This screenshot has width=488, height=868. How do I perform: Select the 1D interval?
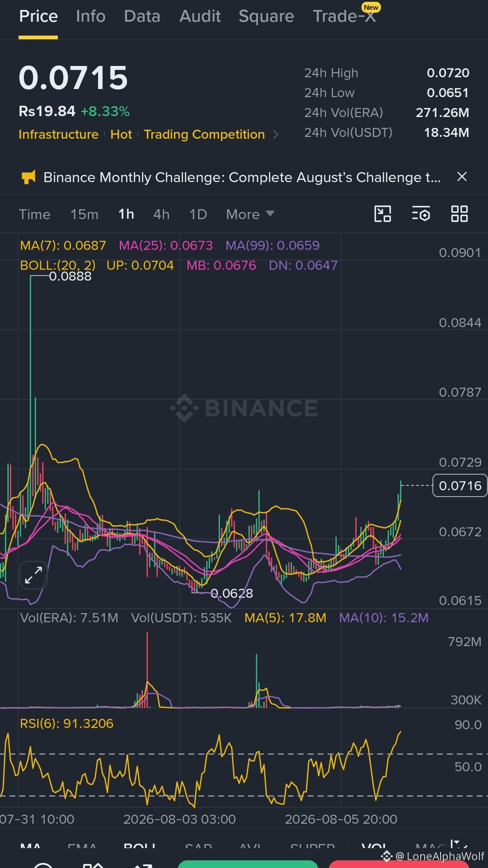(198, 214)
